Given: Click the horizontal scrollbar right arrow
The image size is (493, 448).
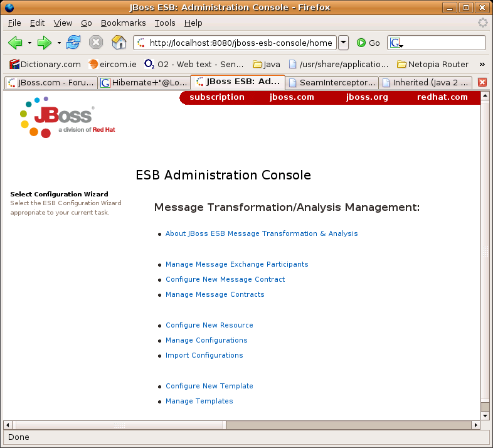Looking at the screenshot, I should 475,425.
